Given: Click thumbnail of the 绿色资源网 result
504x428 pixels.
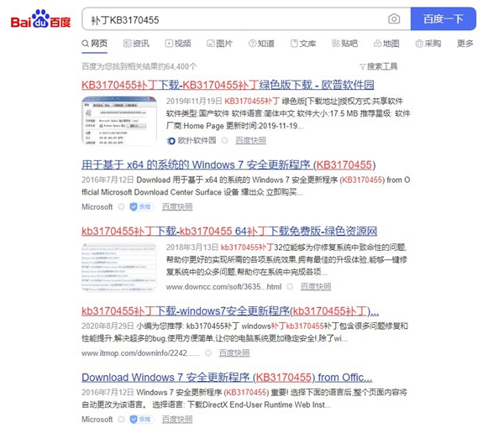Looking at the screenshot, I should pos(119,268).
